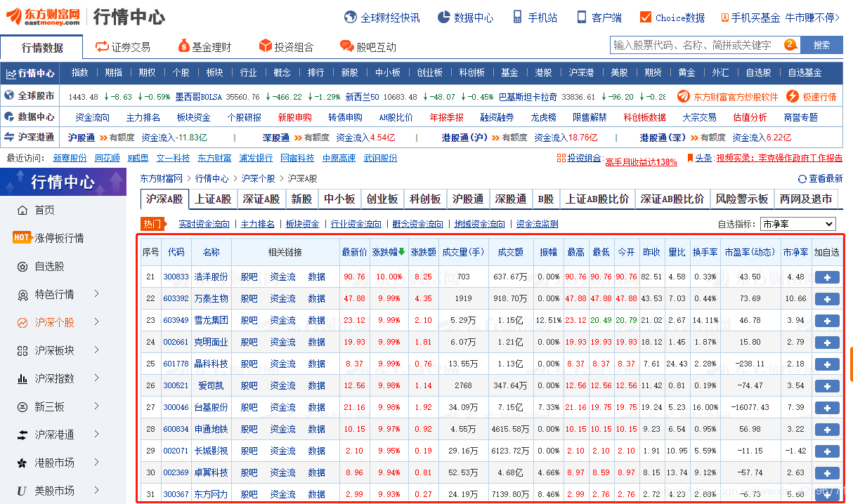
Task: Add 洁洋股份 to watchlist with plus button
Action: pos(827,277)
